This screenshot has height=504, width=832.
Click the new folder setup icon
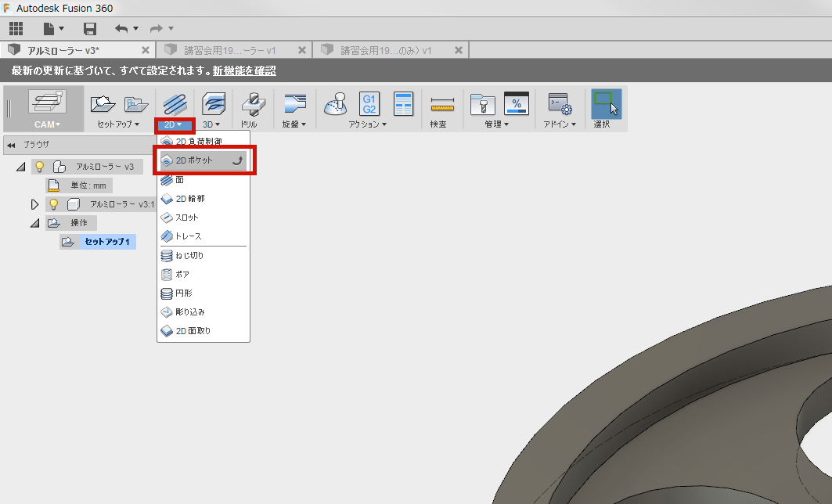click(136, 104)
